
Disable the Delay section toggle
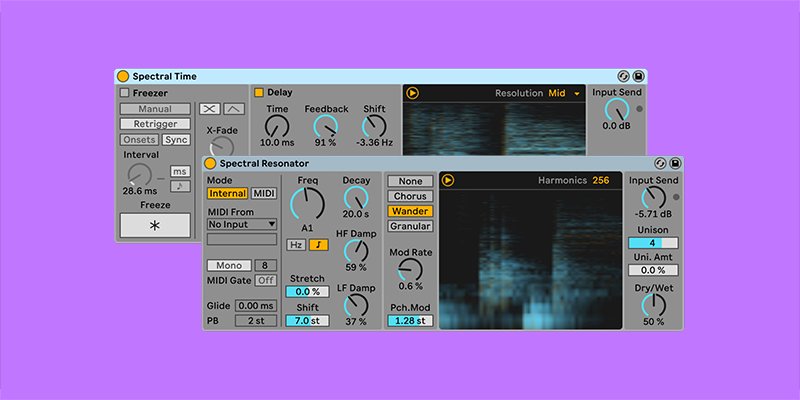(259, 92)
